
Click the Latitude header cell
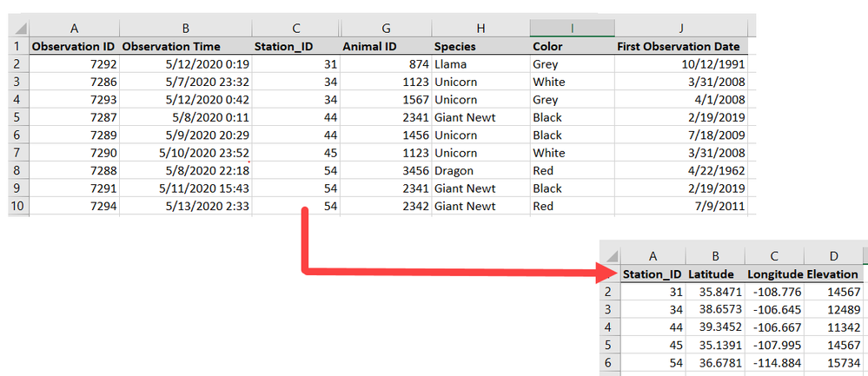(715, 274)
